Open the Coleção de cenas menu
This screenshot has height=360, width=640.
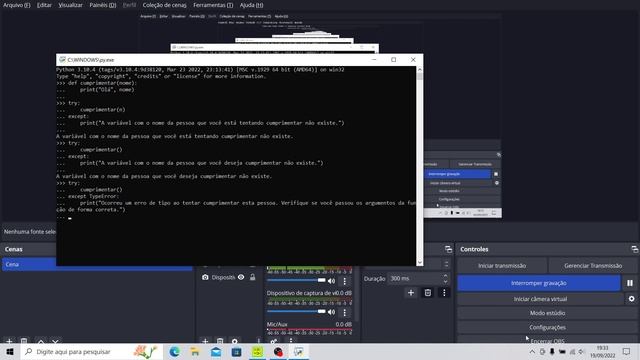click(x=164, y=5)
